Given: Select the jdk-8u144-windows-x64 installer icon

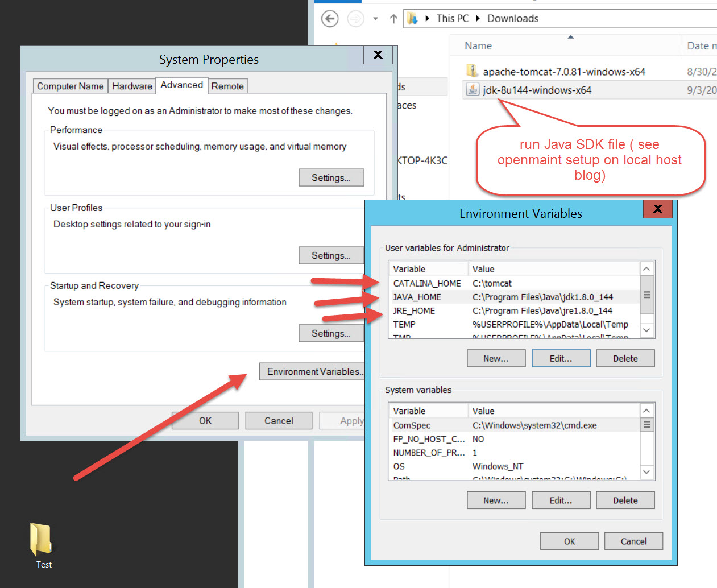Looking at the screenshot, I should (472, 89).
